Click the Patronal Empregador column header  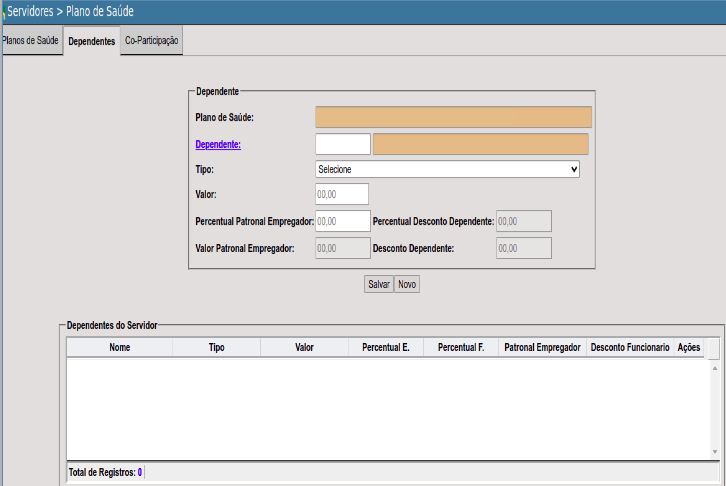pyautogui.click(x=543, y=347)
